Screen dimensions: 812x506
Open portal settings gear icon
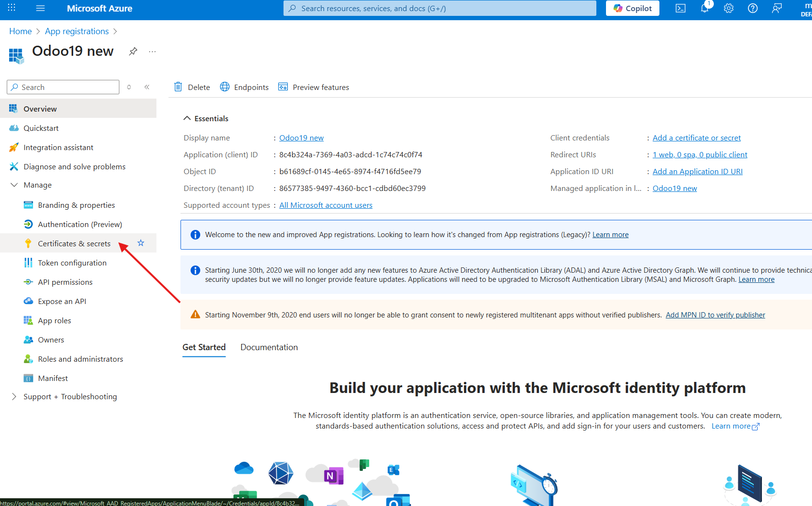728,8
